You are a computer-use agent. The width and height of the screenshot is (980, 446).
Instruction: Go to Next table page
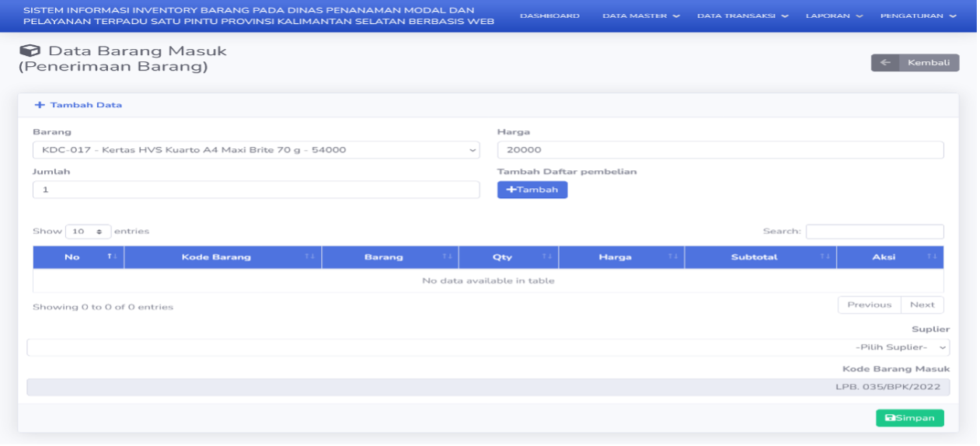[922, 305]
